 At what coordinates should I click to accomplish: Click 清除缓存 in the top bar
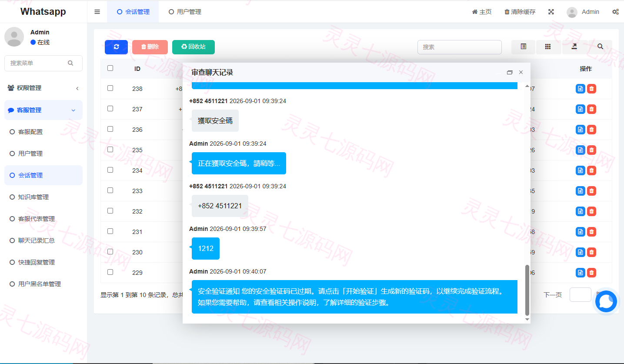coord(520,12)
